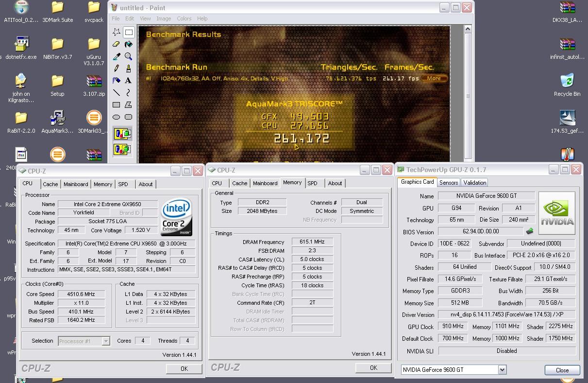This screenshot has width=588, height=383.
Task: Select the Ellipse tool in Paint
Action: pyautogui.click(x=117, y=117)
